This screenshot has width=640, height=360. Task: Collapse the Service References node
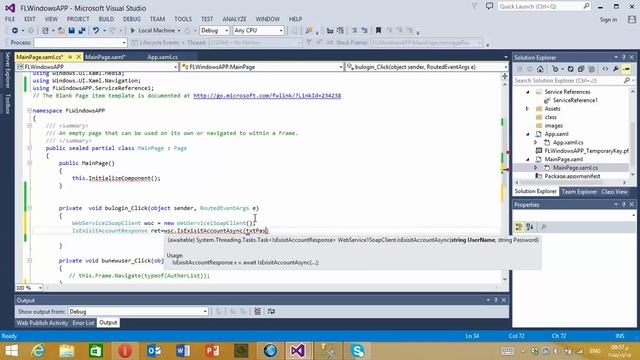click(x=528, y=92)
